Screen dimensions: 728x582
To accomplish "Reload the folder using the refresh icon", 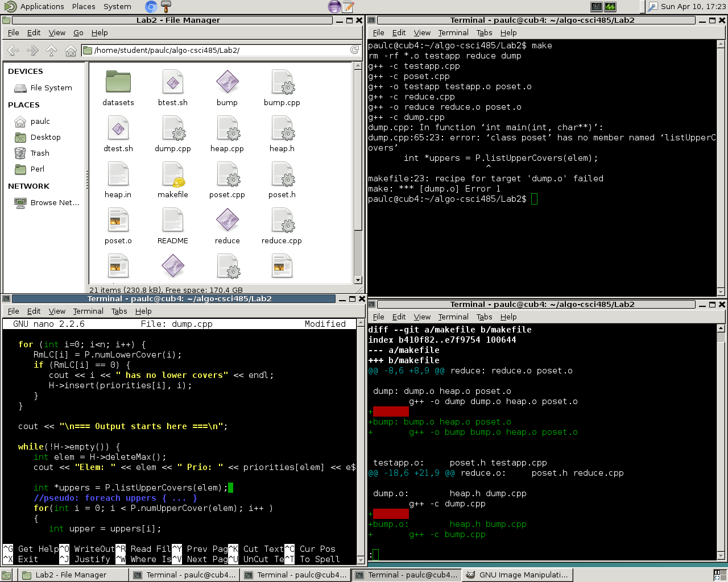I will [354, 50].
